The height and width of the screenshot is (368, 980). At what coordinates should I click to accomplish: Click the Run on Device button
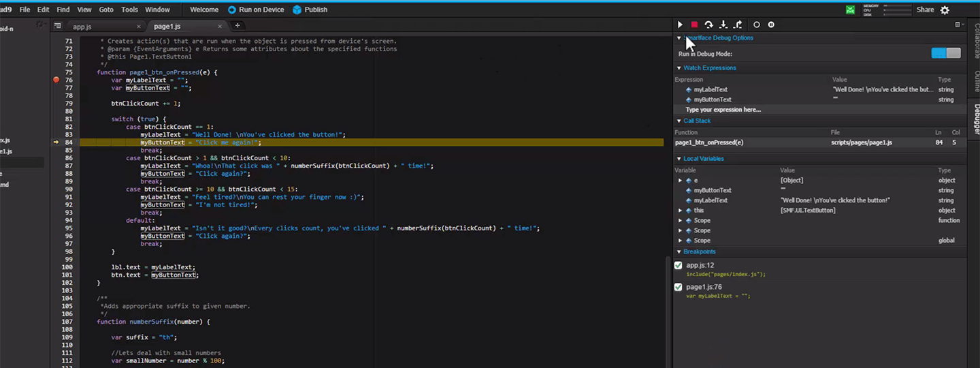coord(256,10)
